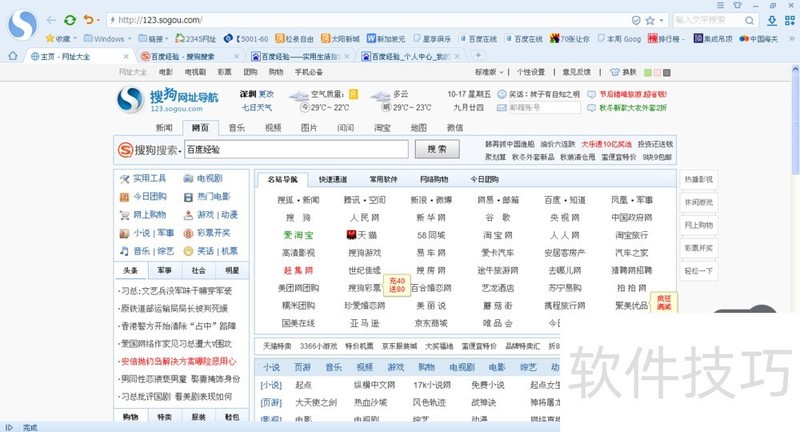Click the Sogou search input field

click(x=295, y=149)
